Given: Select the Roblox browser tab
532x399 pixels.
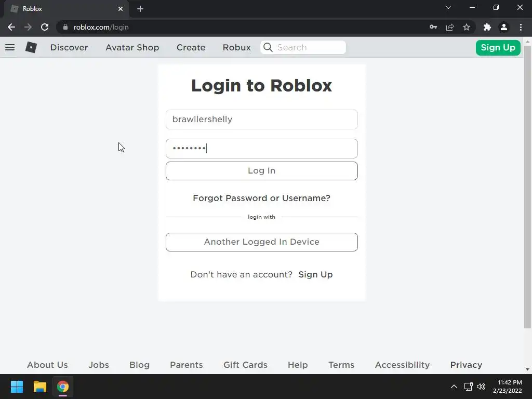Looking at the screenshot, I should tap(66, 9).
